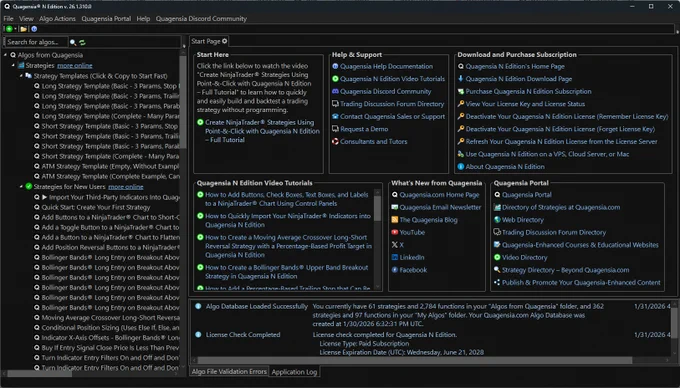The width and height of the screenshot is (680, 388).
Task: Open the Quagensia Portal menu
Action: tap(106, 19)
